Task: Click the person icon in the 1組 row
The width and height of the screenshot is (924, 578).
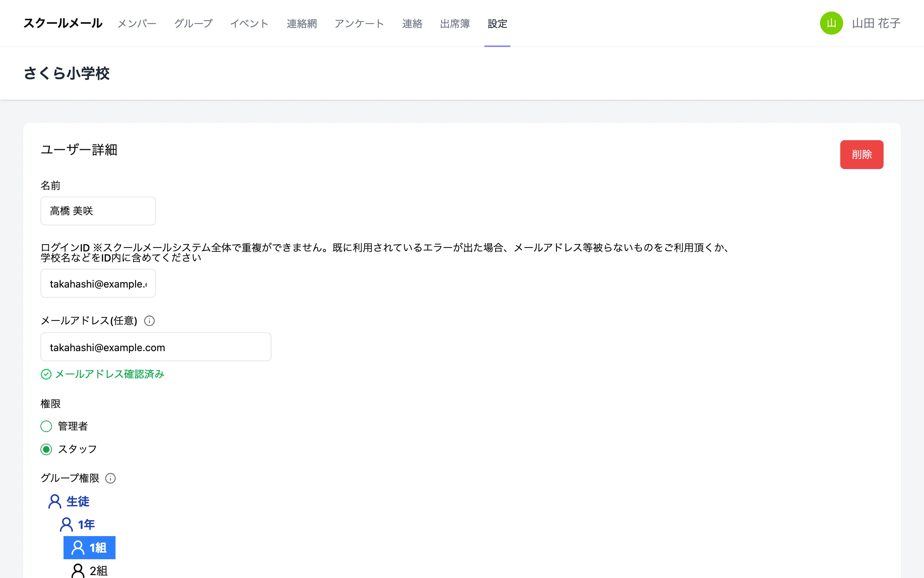Action: [78, 548]
